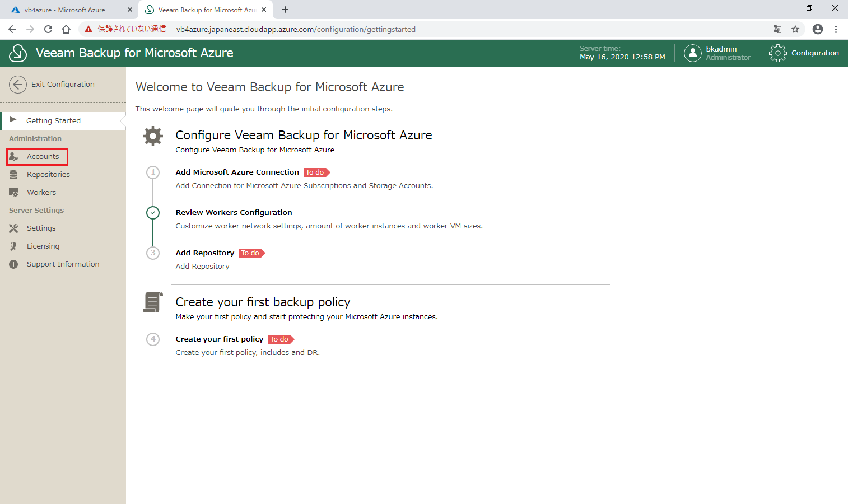Click Create your first policy link
Viewport: 848px width, 504px height.
tap(219, 339)
